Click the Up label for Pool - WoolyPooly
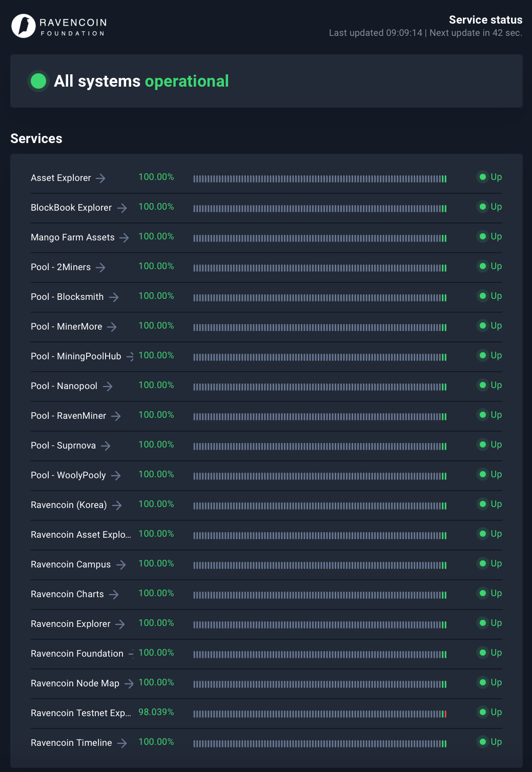This screenshot has height=772, width=532. coord(496,474)
